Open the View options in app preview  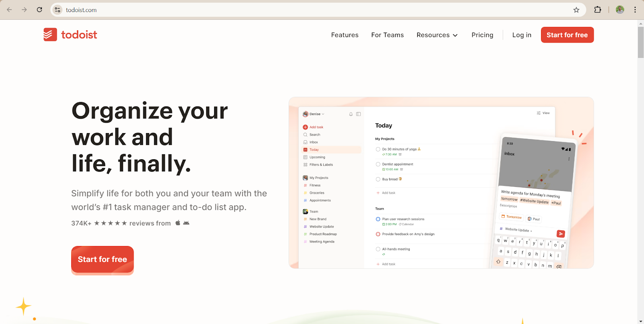[543, 113]
